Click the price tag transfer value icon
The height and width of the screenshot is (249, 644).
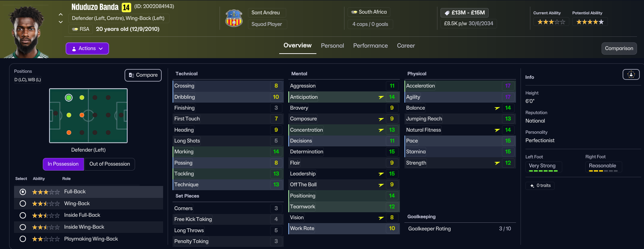click(x=447, y=13)
